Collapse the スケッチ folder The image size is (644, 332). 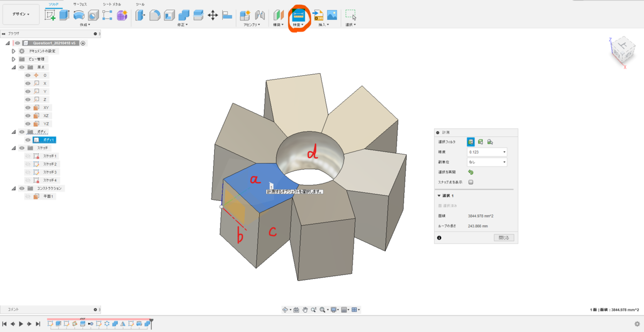13,148
